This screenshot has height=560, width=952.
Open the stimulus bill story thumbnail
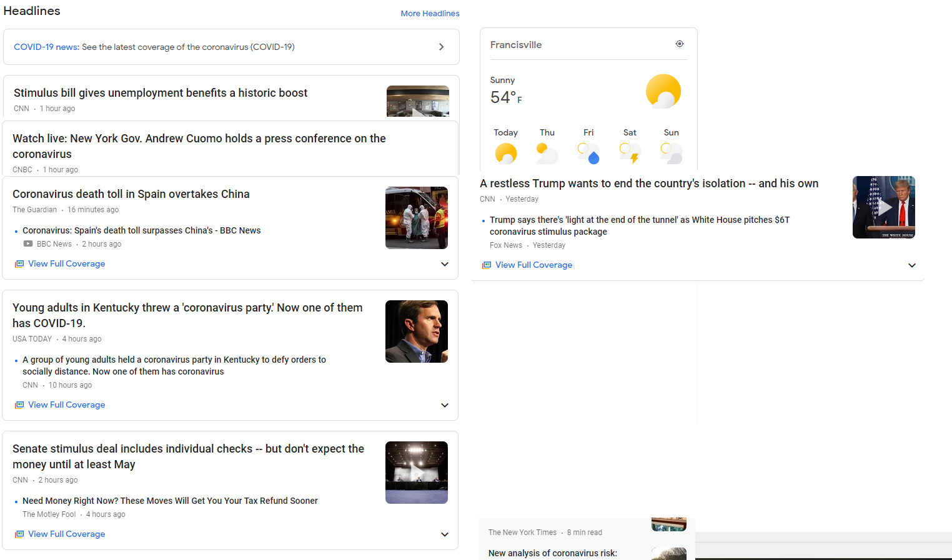click(x=418, y=101)
